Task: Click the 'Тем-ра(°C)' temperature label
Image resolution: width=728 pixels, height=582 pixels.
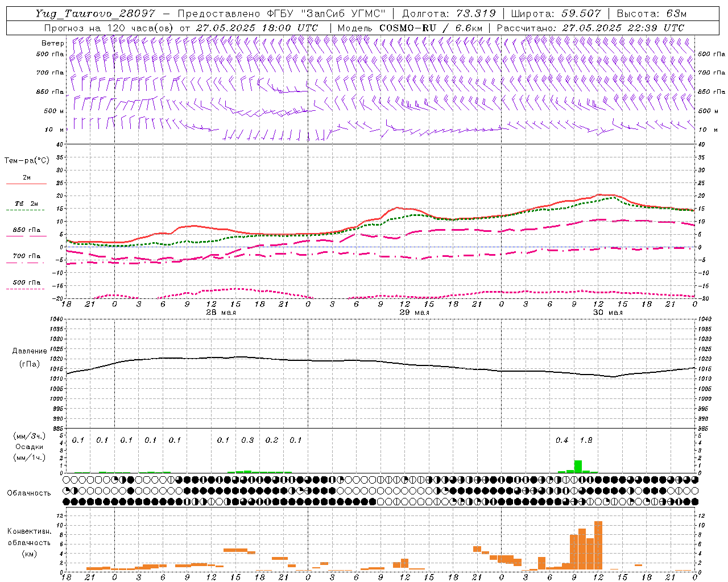Action: tap(27, 161)
